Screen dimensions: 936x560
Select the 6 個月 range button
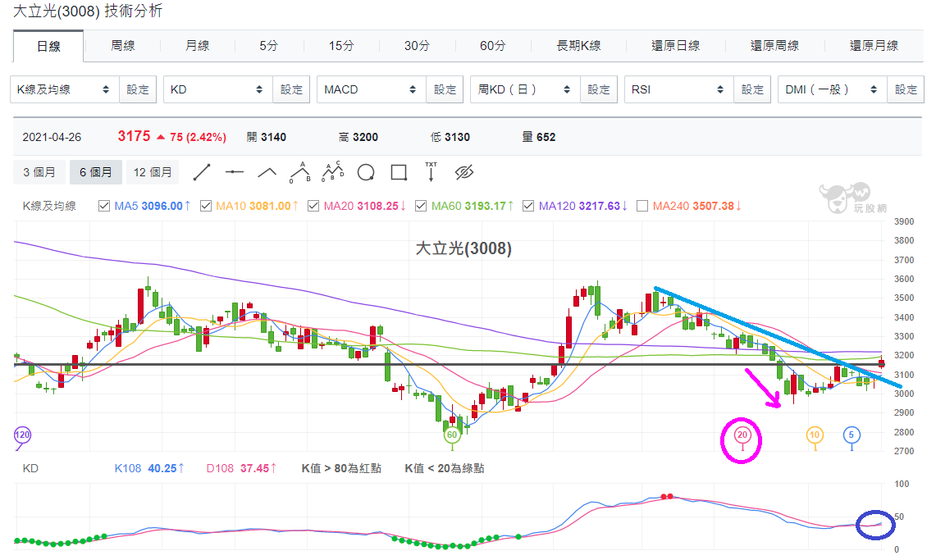[x=95, y=172]
